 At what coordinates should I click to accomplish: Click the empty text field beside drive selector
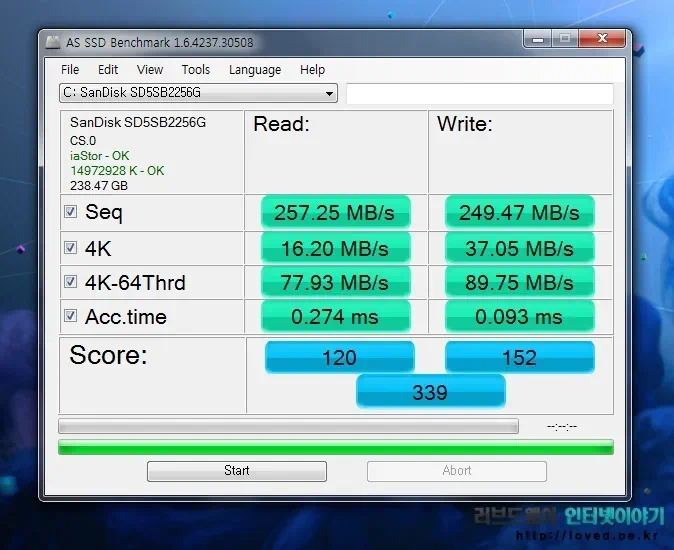click(x=479, y=94)
